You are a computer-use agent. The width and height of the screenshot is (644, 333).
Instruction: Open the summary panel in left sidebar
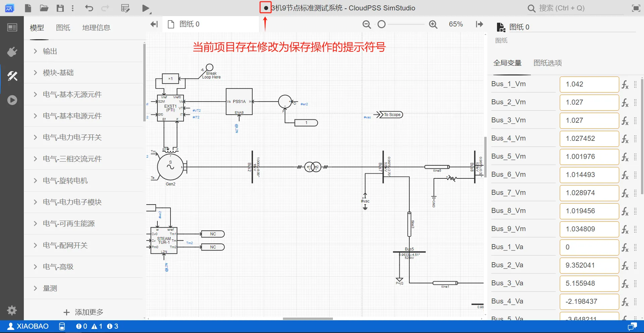pyautogui.click(x=12, y=27)
